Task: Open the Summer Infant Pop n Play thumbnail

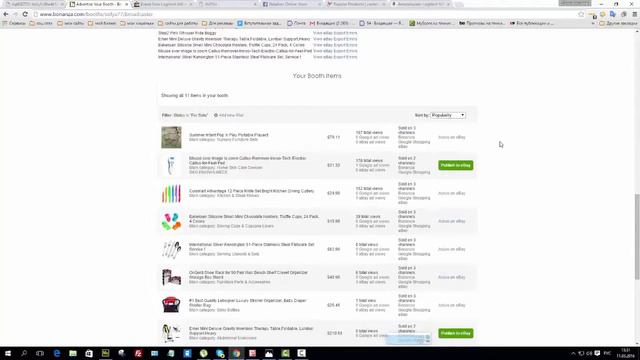Action: (171, 137)
